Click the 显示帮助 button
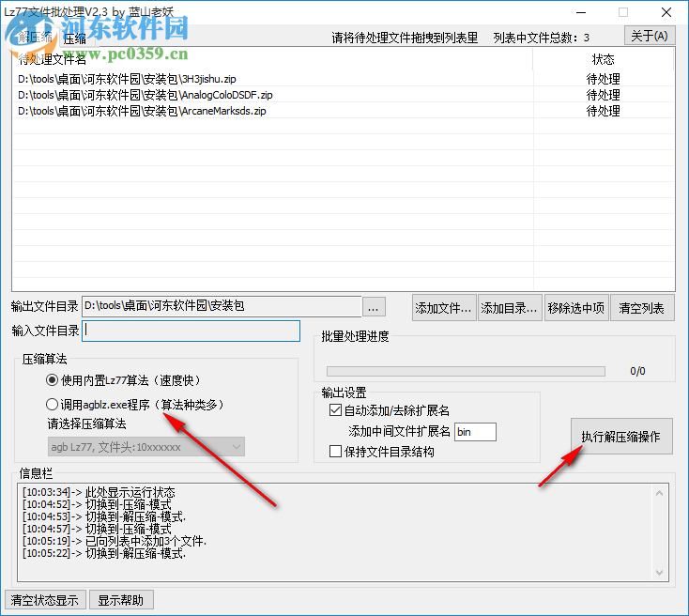Image resolution: width=689 pixels, height=616 pixels. tap(121, 600)
